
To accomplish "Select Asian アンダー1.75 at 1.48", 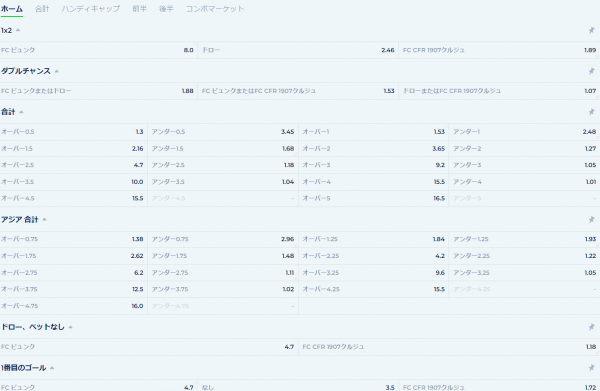I will (223, 256).
